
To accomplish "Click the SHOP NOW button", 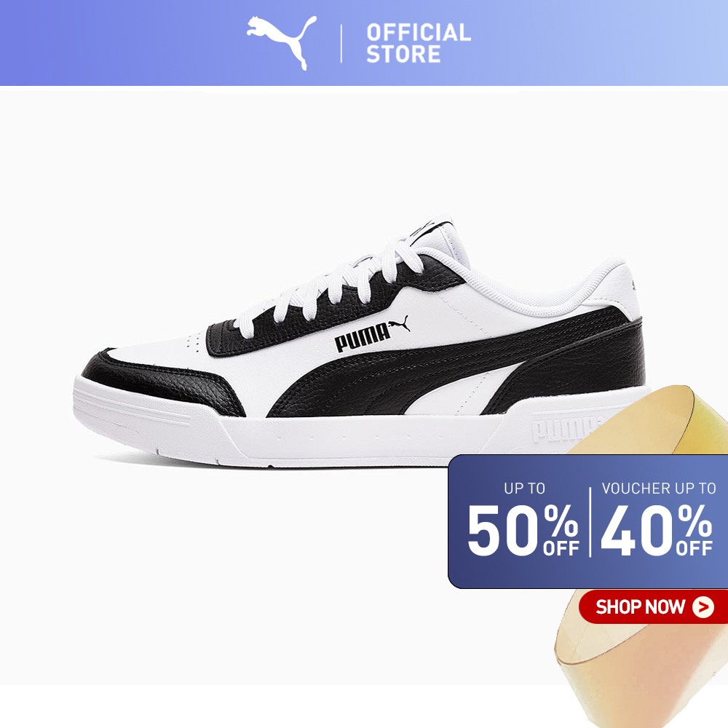I will click(653, 606).
